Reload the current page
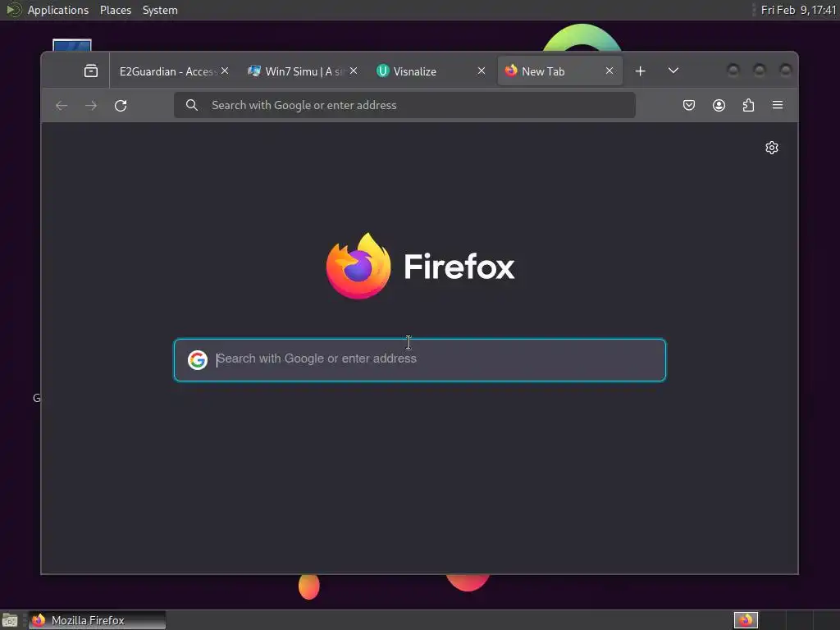840x630 pixels. pyautogui.click(x=121, y=106)
